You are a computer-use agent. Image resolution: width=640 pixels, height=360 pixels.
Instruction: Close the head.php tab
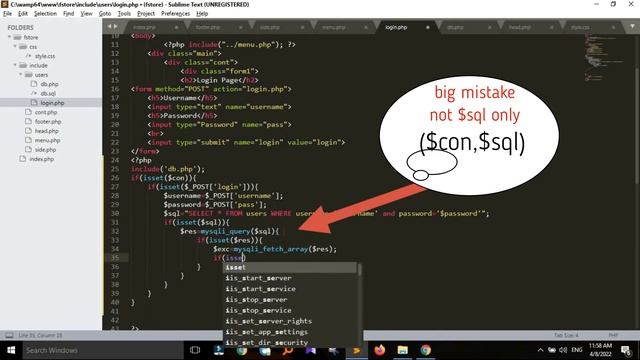(551, 27)
